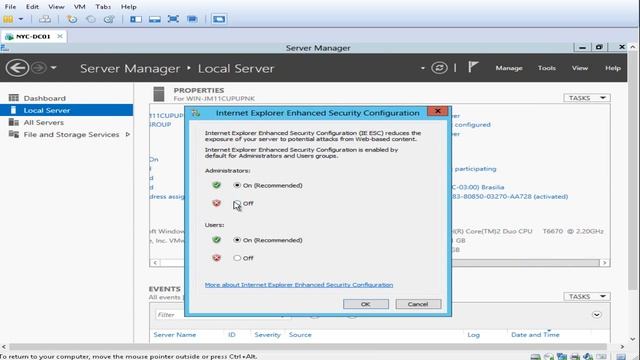Sort events by Server Name column
The image size is (640, 360).
[x=175, y=334]
